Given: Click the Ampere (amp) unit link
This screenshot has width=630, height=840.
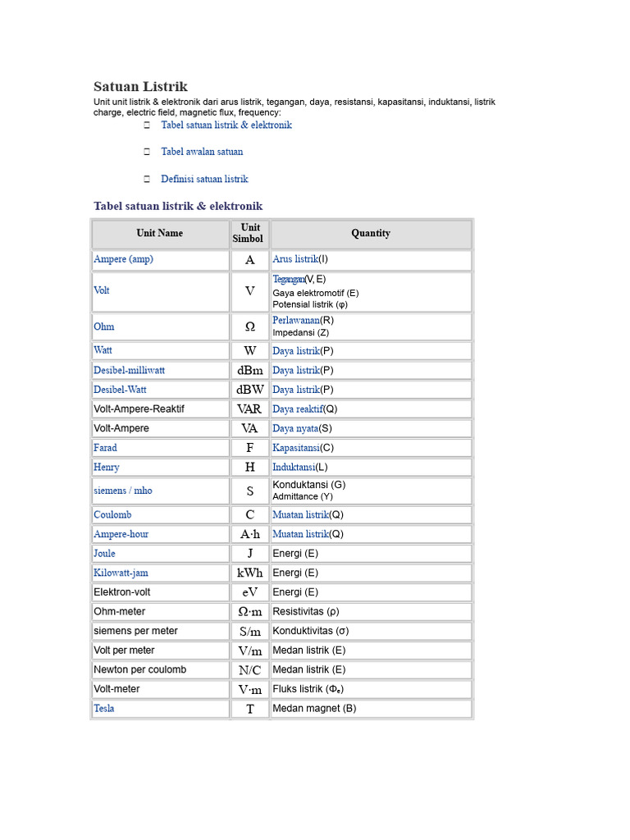Looking at the screenshot, I should click(123, 259).
